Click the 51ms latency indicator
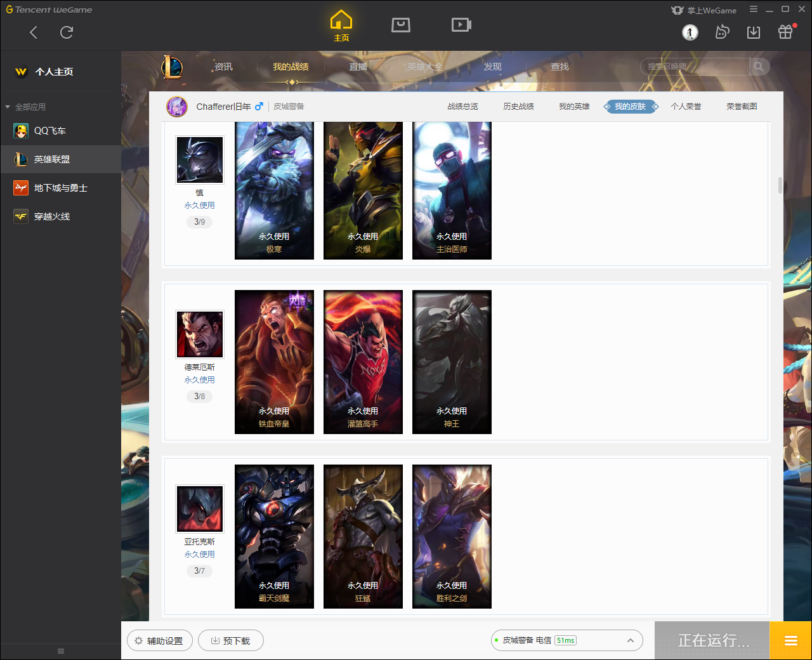The height and width of the screenshot is (660, 812). tap(565, 641)
